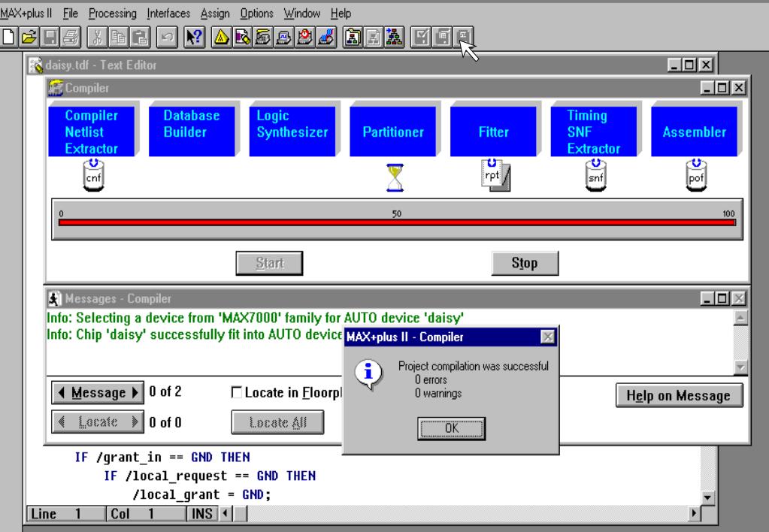This screenshot has height=532, width=769.
Task: Click the Locate All button
Action: click(x=277, y=422)
